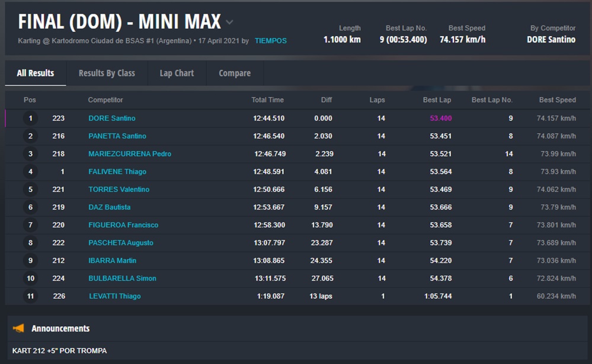The width and height of the screenshot is (592, 364).
Task: Click the Announcements megaphone icon
Action: click(18, 328)
